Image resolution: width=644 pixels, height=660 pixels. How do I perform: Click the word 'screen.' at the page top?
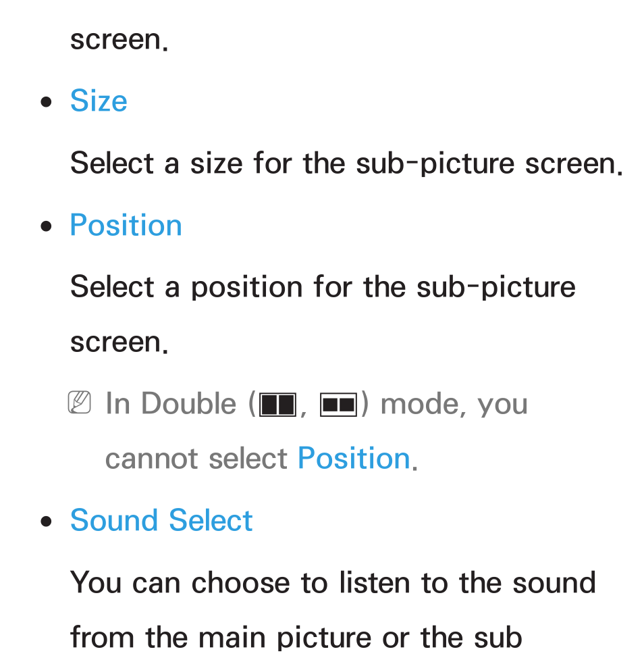click(119, 40)
